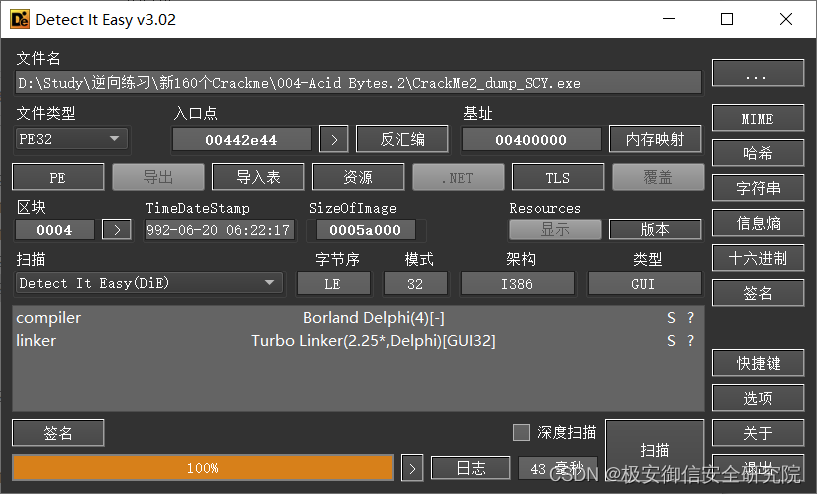Open the 内存映射 memory map
This screenshot has width=817, height=494.
click(x=654, y=139)
